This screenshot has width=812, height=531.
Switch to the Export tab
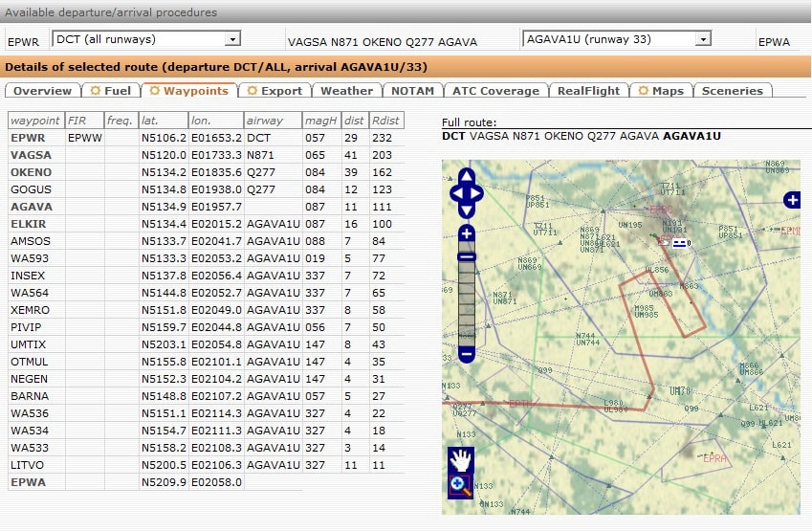point(274,91)
